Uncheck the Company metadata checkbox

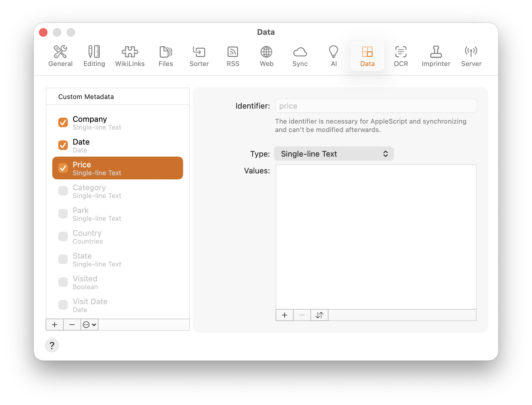[63, 122]
